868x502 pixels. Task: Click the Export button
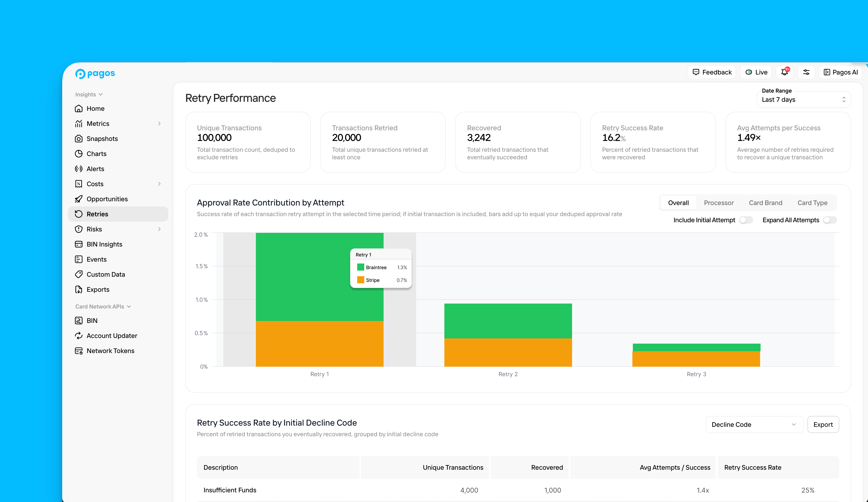(823, 424)
